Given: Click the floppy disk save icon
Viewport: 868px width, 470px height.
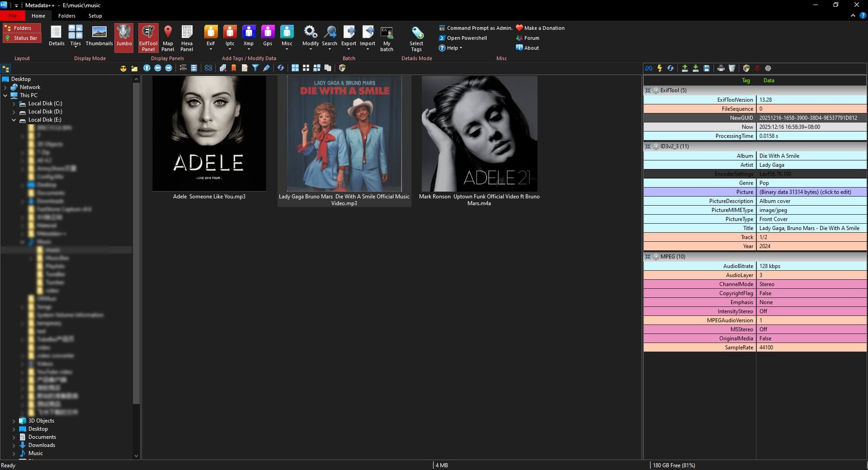Looking at the screenshot, I should 707,68.
